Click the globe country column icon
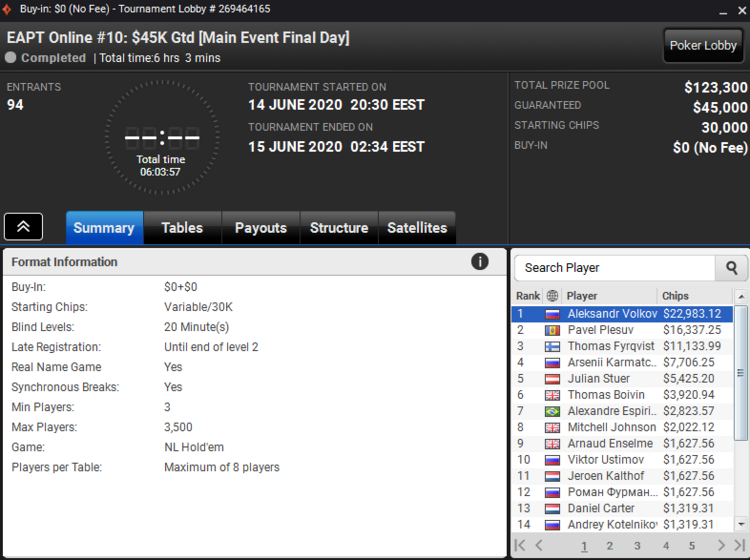 [x=552, y=296]
